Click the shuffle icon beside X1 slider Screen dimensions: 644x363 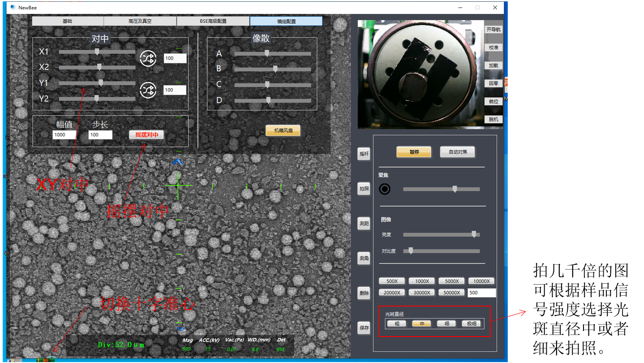148,58
